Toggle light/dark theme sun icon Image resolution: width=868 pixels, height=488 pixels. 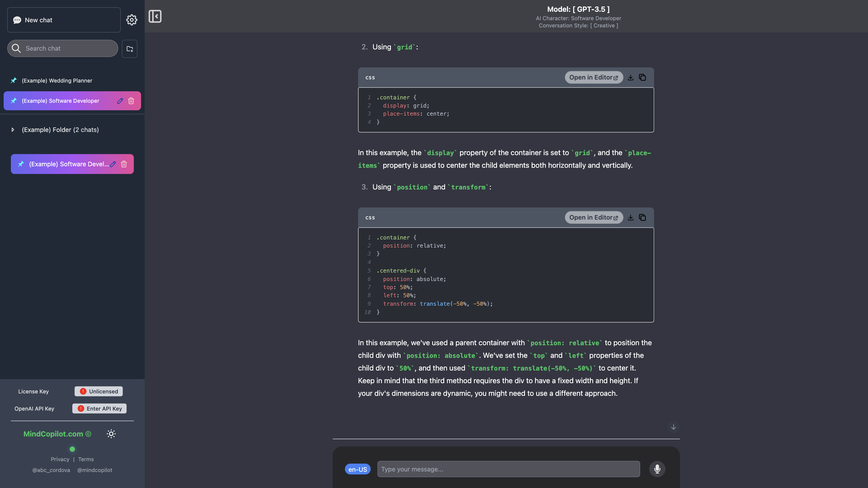pos(111,434)
